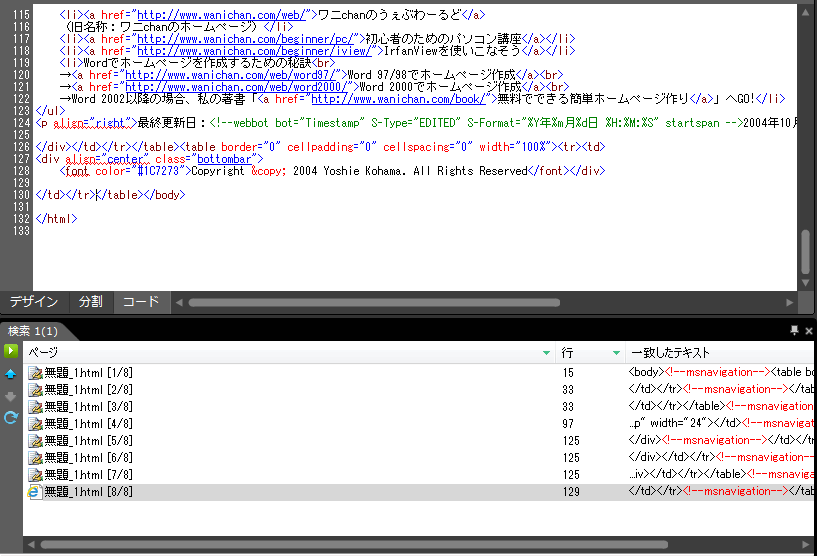Screen dimensions: 817x556
Task: Click matched text starting with <body>
Action: 721,372
